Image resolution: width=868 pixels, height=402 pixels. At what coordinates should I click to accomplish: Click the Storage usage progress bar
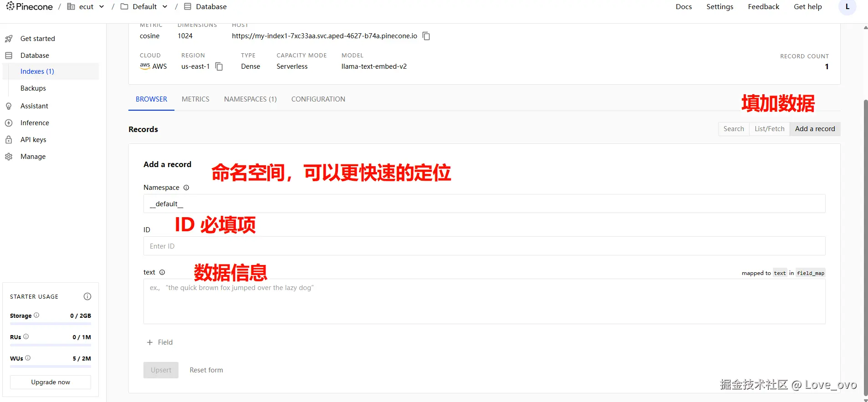coord(51,324)
